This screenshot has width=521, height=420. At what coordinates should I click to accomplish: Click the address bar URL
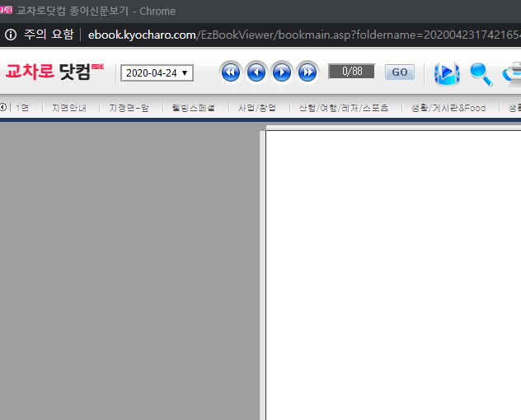pyautogui.click(x=304, y=35)
